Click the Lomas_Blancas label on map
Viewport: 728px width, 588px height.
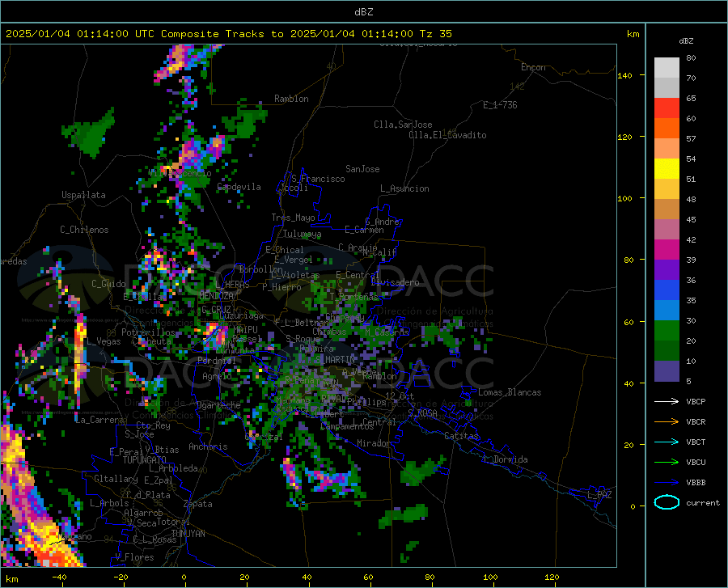coord(510,392)
